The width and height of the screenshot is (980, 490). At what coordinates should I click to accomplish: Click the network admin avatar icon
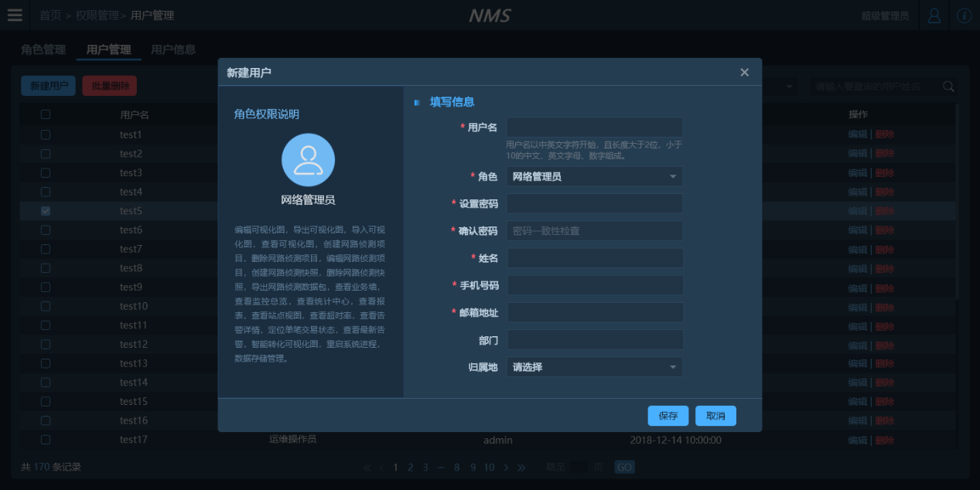click(x=308, y=160)
